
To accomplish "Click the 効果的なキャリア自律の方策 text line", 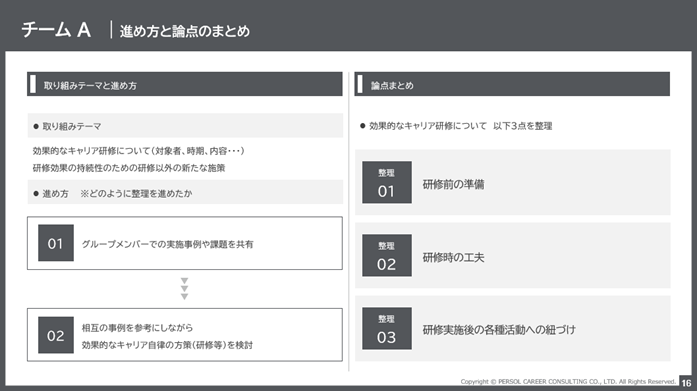I will point(167,345).
